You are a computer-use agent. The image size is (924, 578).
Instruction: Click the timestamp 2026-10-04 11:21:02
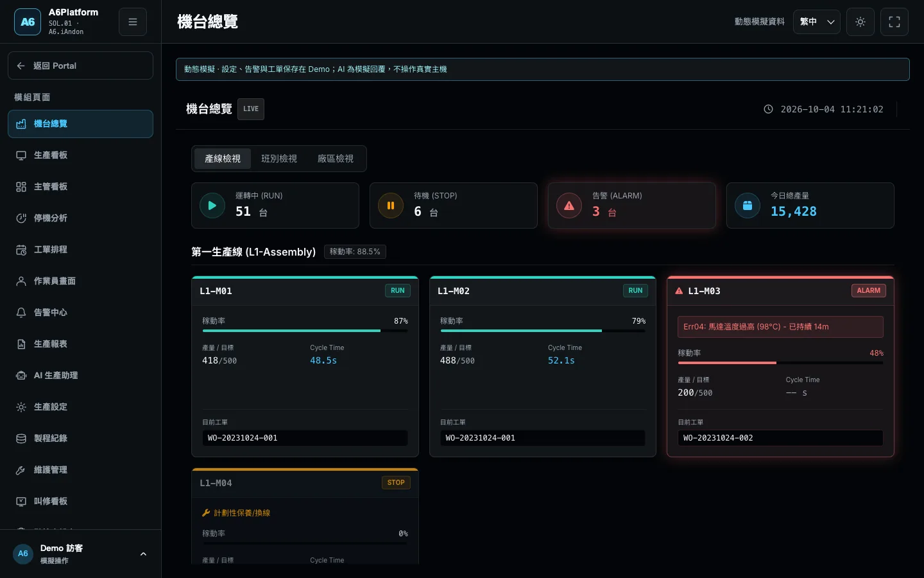click(x=832, y=110)
